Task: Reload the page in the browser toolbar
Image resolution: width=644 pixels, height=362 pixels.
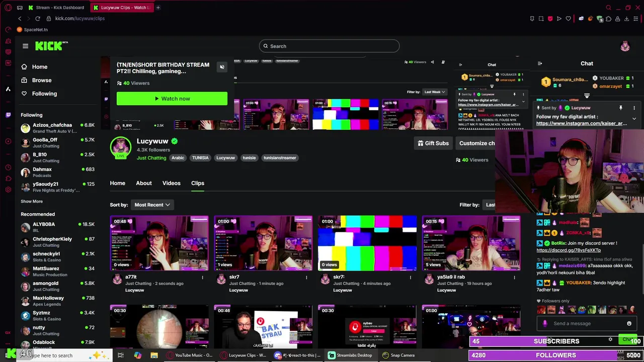Action: (37, 19)
